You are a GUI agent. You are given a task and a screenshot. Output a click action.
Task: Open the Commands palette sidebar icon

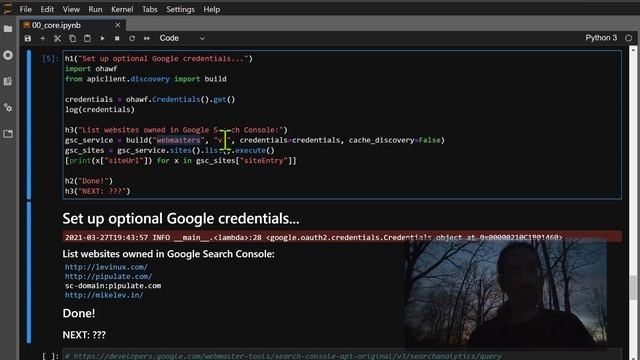pyautogui.click(x=8, y=81)
